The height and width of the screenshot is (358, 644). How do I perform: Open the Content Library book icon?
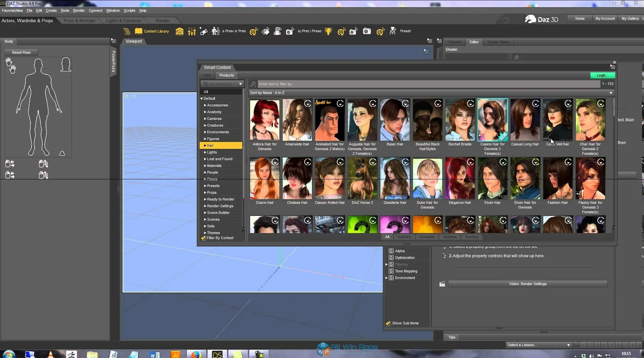[x=138, y=31]
